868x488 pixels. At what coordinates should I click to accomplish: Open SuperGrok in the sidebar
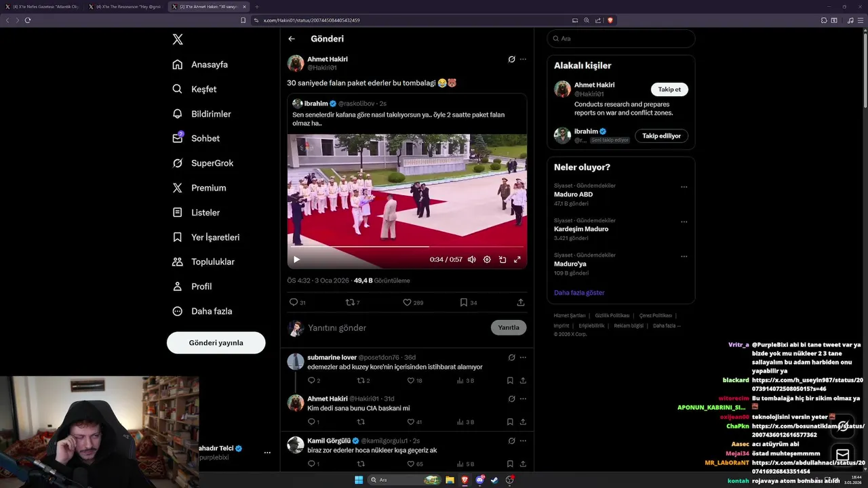[x=203, y=163]
